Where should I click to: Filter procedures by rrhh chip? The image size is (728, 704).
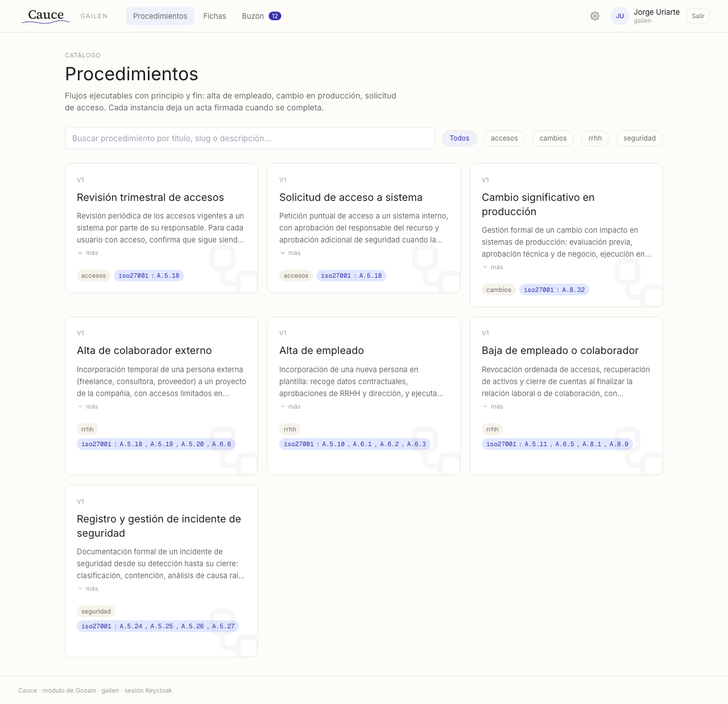click(595, 138)
